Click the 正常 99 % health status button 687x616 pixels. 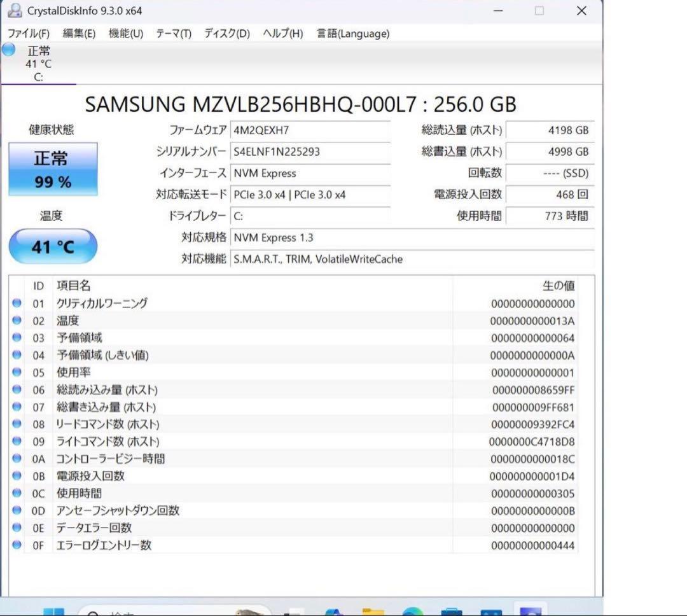pyautogui.click(x=53, y=169)
